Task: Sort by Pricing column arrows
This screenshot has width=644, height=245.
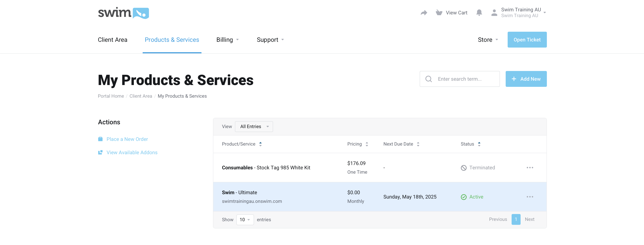Action: click(367, 144)
